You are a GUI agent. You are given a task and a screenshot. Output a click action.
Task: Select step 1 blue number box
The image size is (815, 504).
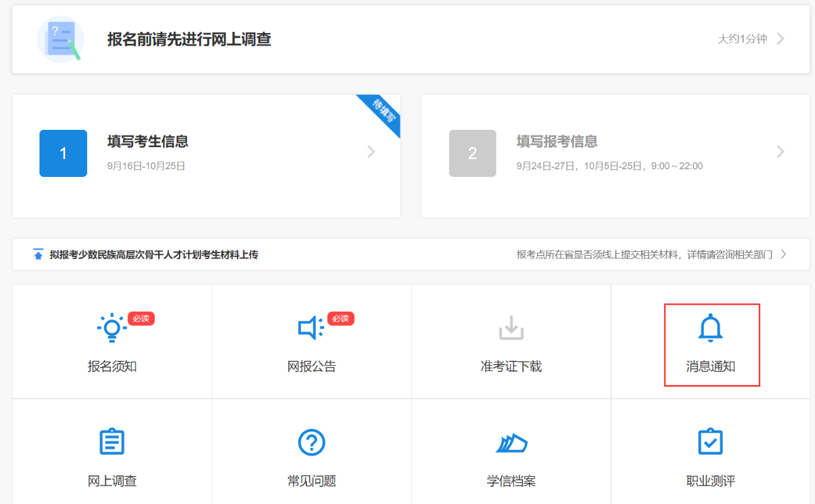63,153
